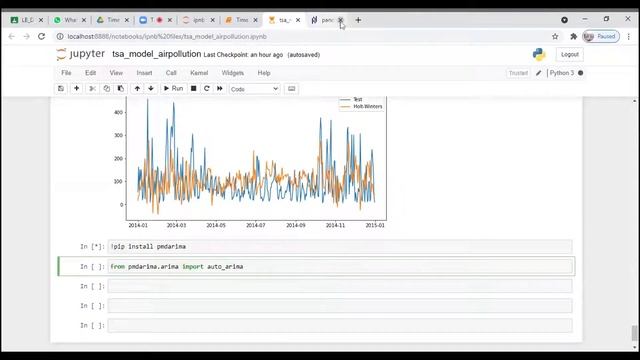This screenshot has width=640, height=360.
Task: Click the Paused profile button
Action: (x=601, y=36)
